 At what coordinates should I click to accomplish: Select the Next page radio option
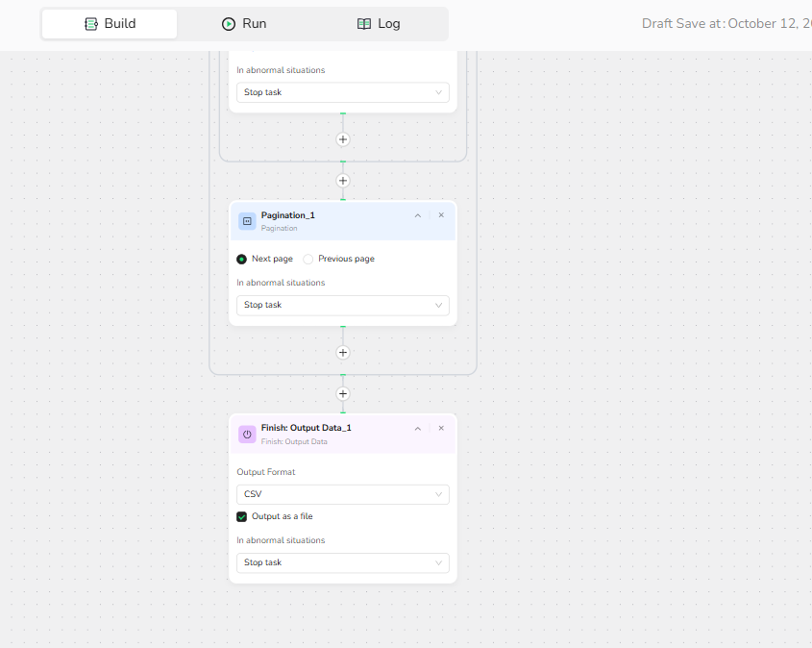point(242,259)
